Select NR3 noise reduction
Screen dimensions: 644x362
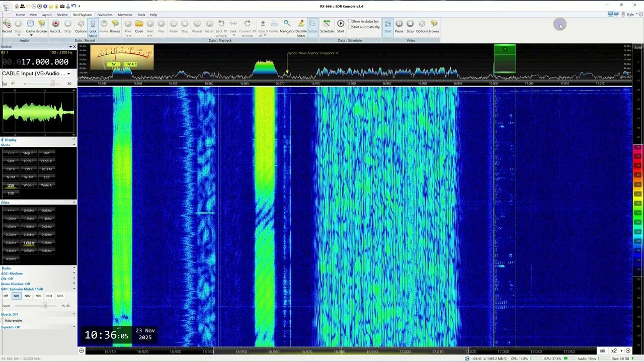38,296
